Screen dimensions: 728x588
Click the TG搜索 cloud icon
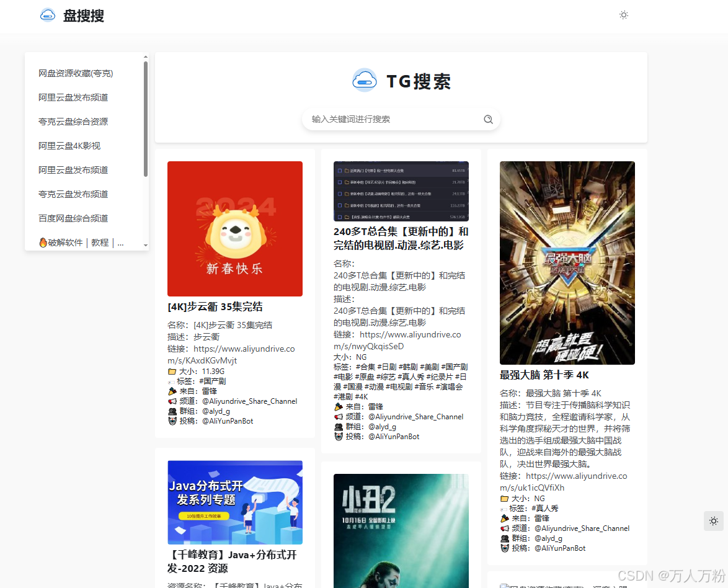(x=365, y=81)
